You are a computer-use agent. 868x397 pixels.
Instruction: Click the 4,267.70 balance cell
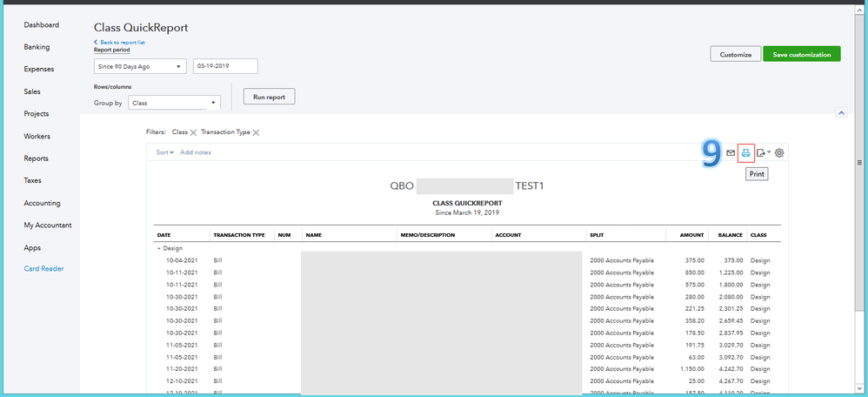(x=731, y=381)
